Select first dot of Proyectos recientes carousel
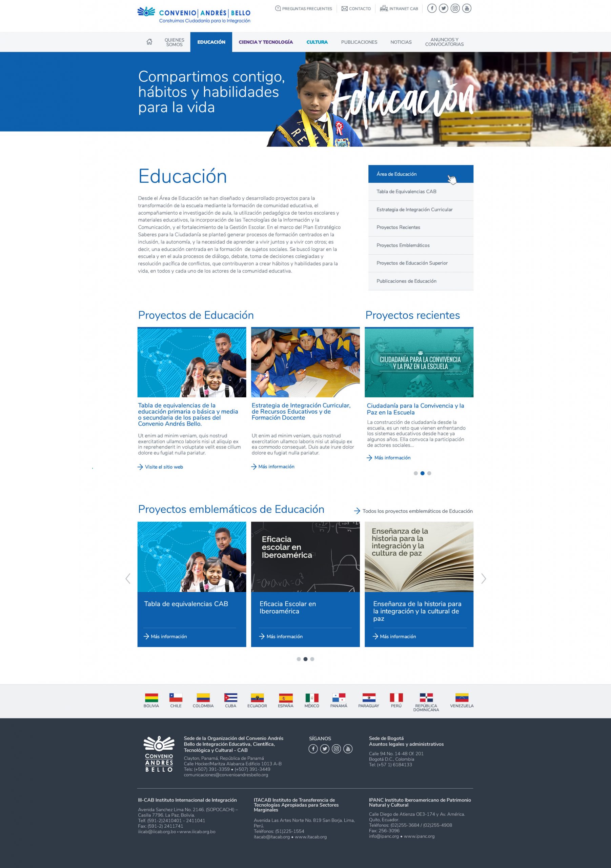The width and height of the screenshot is (611, 868). 416,473
